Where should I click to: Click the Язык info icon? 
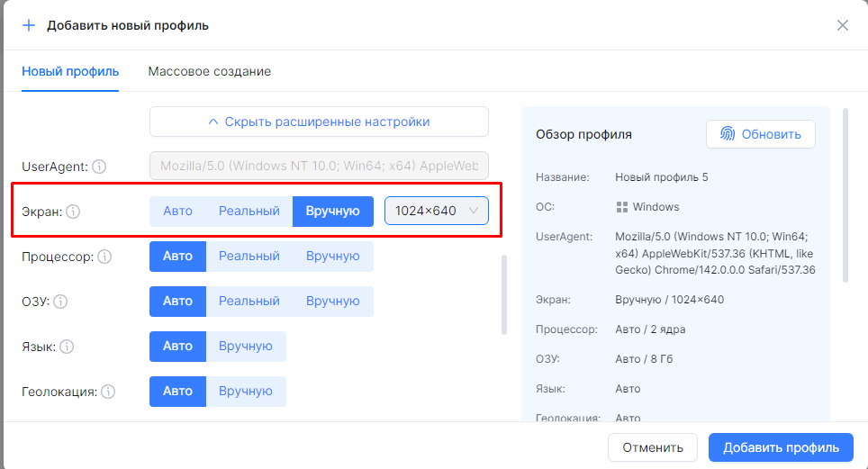[67, 347]
